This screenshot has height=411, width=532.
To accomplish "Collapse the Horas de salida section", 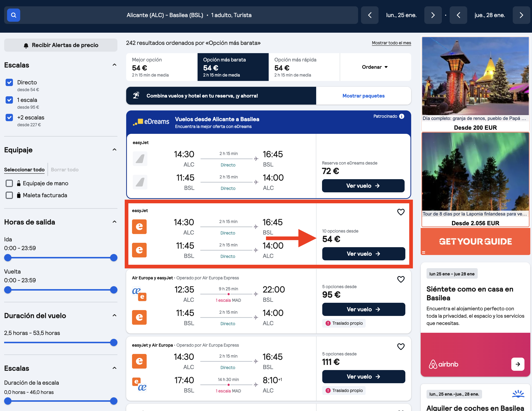I will pyautogui.click(x=114, y=222).
